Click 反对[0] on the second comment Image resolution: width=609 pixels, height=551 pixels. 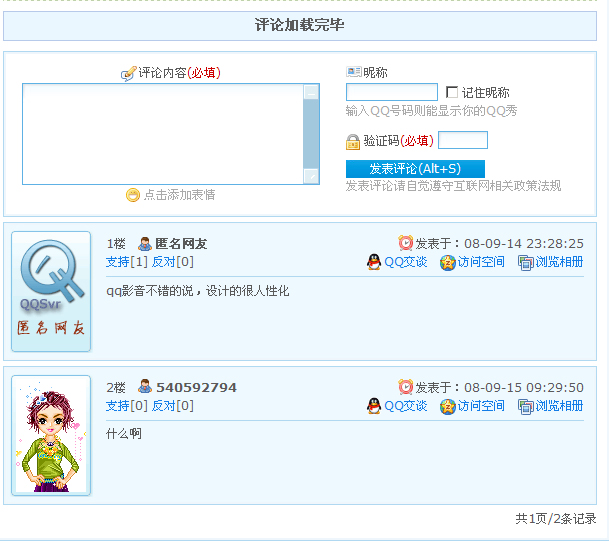point(172,406)
